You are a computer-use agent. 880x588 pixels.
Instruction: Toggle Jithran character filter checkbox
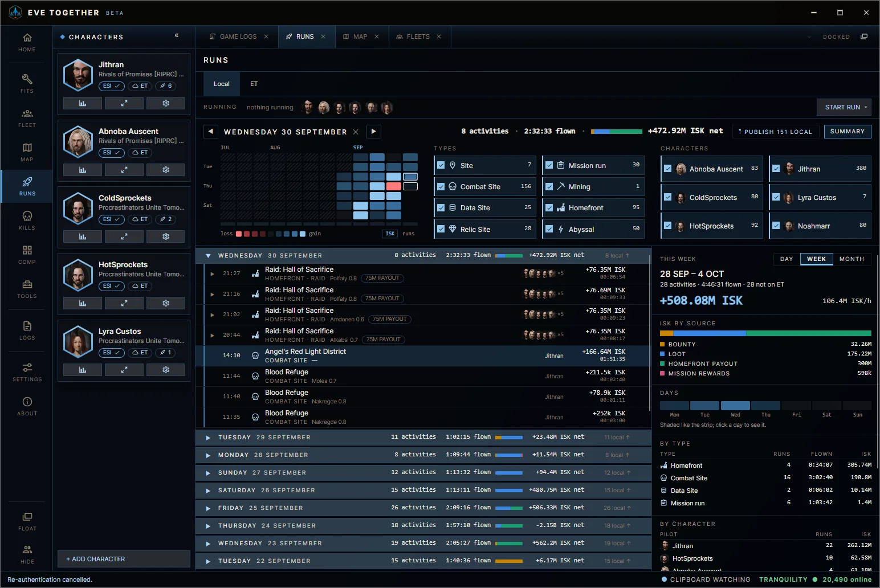pyautogui.click(x=776, y=169)
